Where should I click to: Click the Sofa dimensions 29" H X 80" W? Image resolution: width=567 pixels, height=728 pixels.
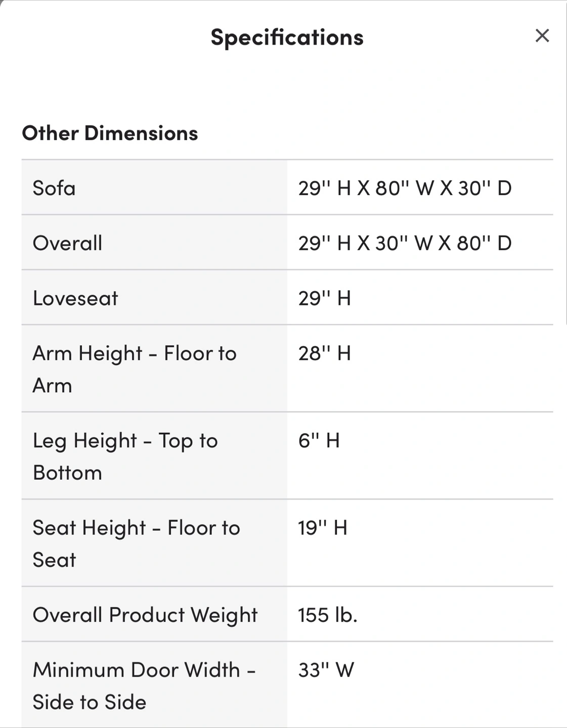point(405,188)
